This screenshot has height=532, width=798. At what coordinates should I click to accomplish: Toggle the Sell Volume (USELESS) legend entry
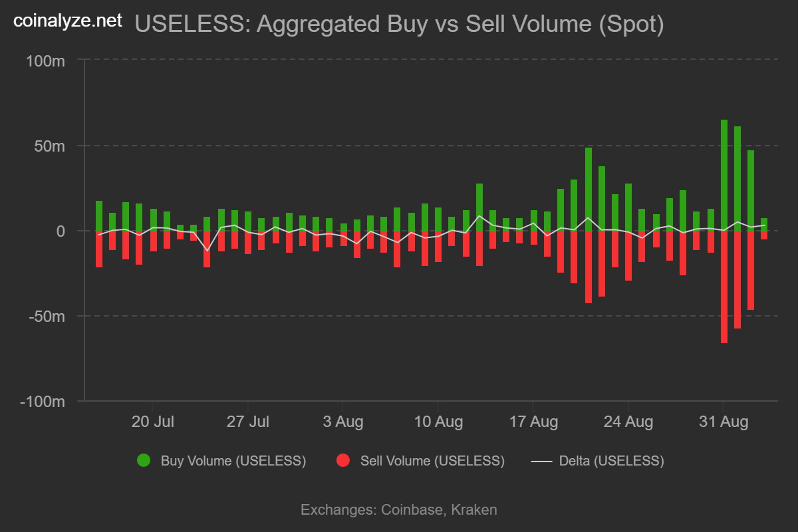click(420, 460)
